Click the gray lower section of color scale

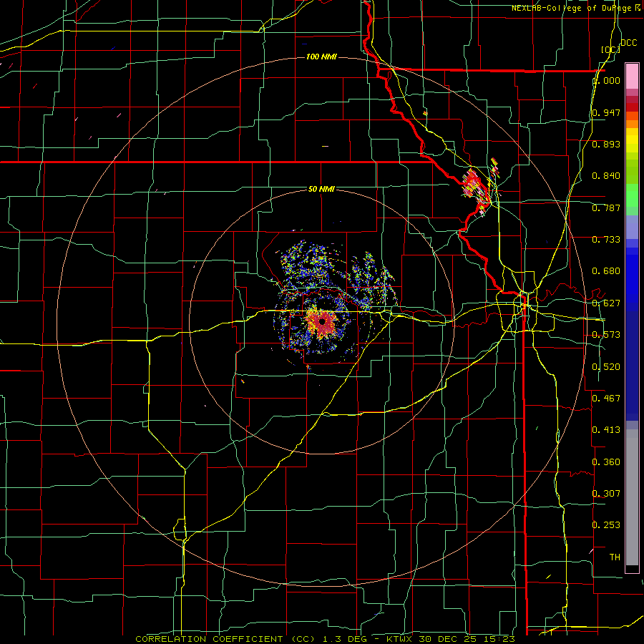click(x=632, y=497)
